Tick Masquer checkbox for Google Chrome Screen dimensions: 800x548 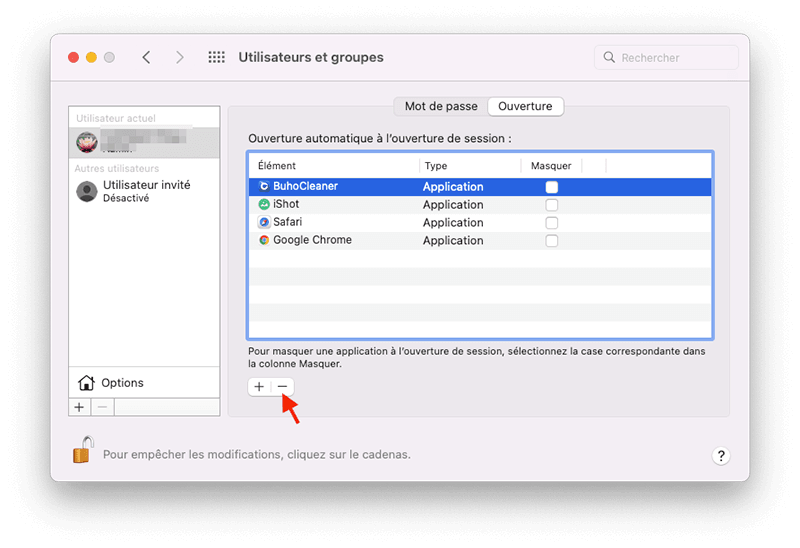tap(551, 241)
